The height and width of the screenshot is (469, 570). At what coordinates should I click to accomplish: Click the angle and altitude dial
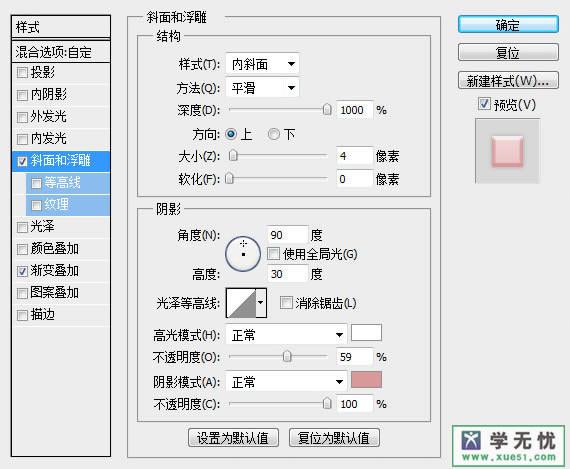click(x=243, y=254)
